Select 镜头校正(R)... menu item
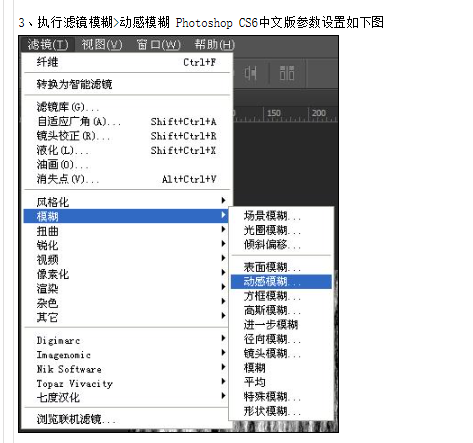473x443 pixels. tap(127, 136)
